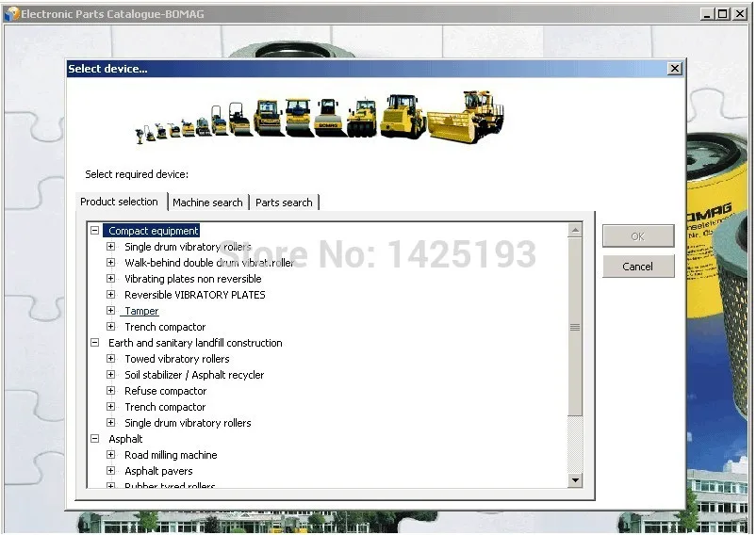Maximize the Electronic Parts Catalogue-BOMAG window
The width and height of the screenshot is (756, 535).
723,14
